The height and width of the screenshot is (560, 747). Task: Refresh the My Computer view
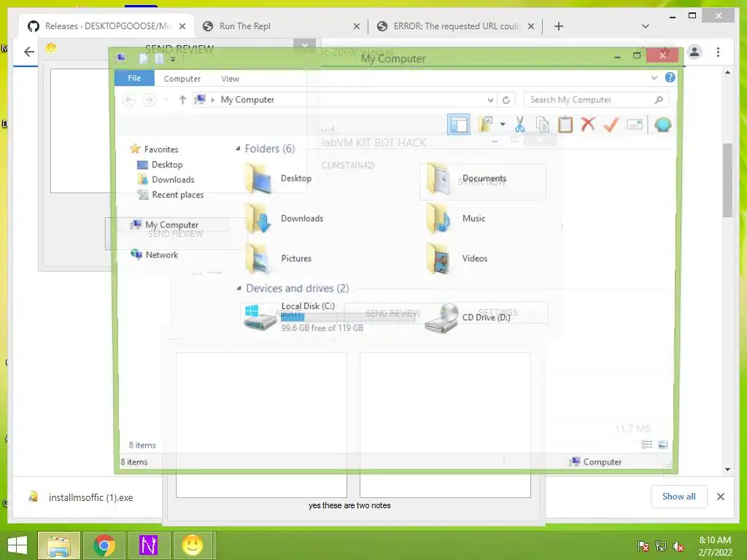506,100
